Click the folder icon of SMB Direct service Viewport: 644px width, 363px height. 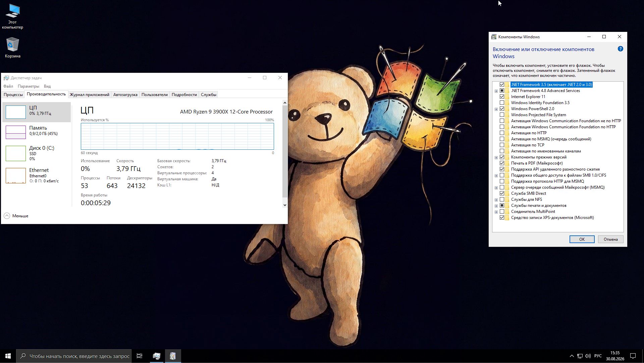[507, 193]
